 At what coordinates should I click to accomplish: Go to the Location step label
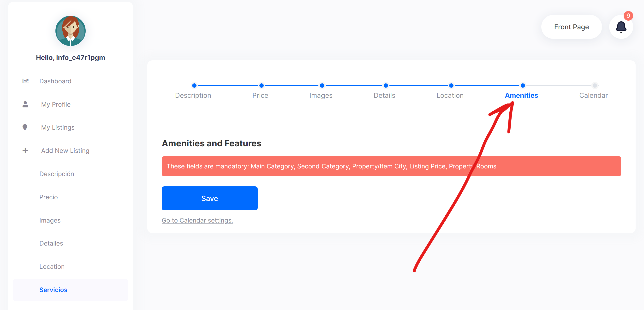(450, 95)
